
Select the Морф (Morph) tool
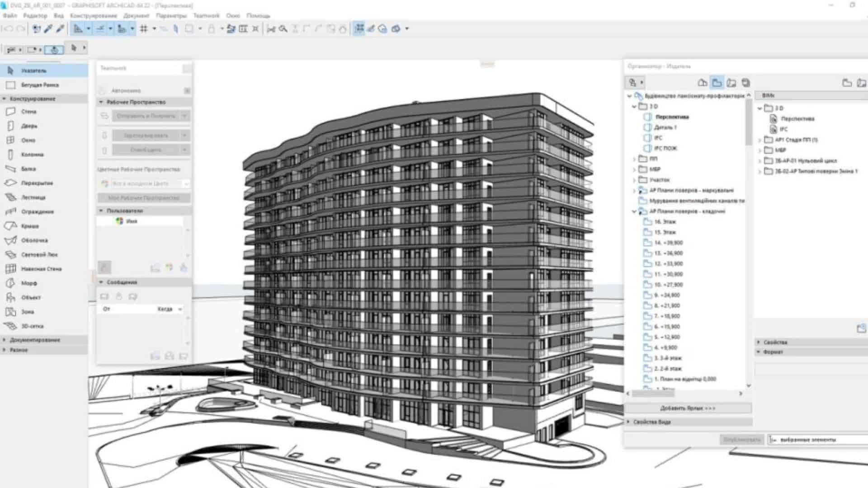point(28,283)
